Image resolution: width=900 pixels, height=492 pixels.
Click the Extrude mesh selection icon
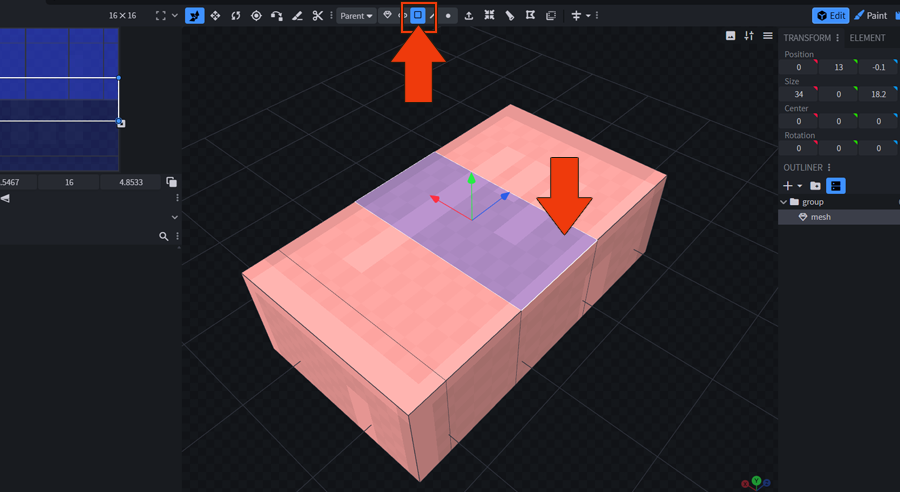(469, 16)
